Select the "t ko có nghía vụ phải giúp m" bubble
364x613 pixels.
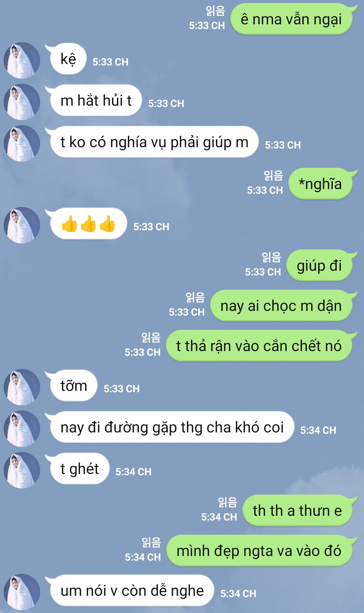click(x=154, y=142)
